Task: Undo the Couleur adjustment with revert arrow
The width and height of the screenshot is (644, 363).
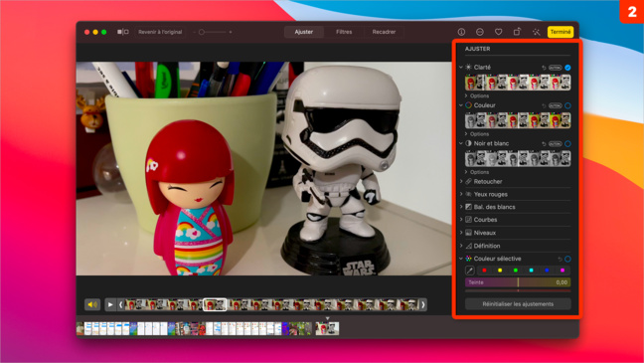Action: click(544, 105)
